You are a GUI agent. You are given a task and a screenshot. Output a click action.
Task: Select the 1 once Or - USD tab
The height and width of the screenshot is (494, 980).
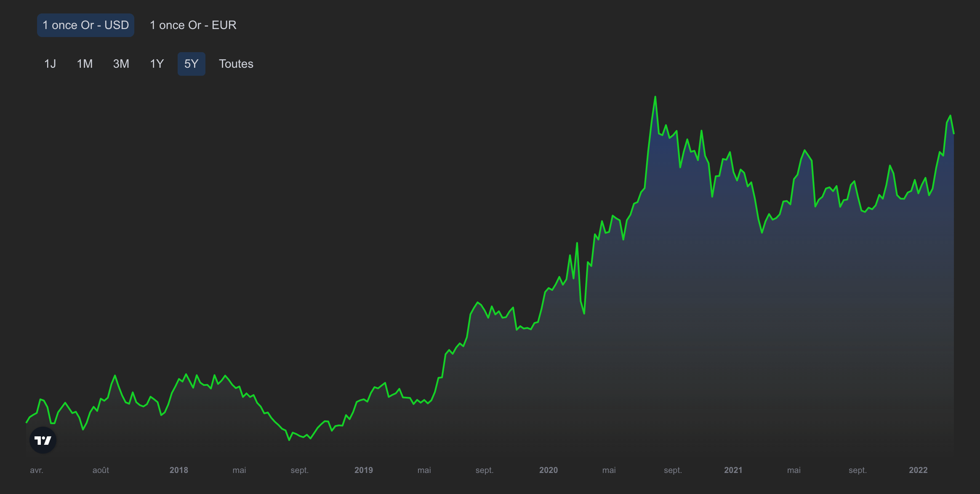click(x=85, y=25)
